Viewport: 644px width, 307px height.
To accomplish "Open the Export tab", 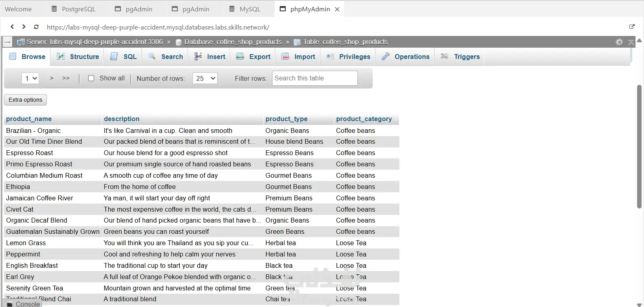I will tap(253, 57).
